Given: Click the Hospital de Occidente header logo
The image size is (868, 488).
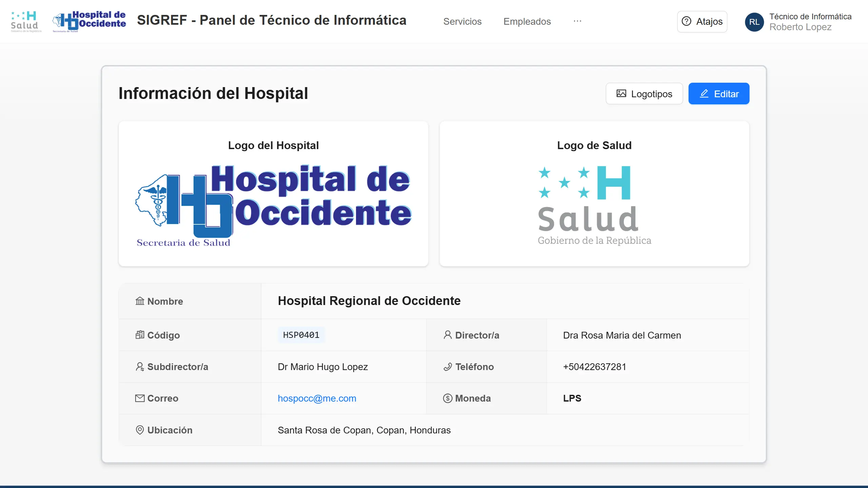Looking at the screenshot, I should [89, 22].
